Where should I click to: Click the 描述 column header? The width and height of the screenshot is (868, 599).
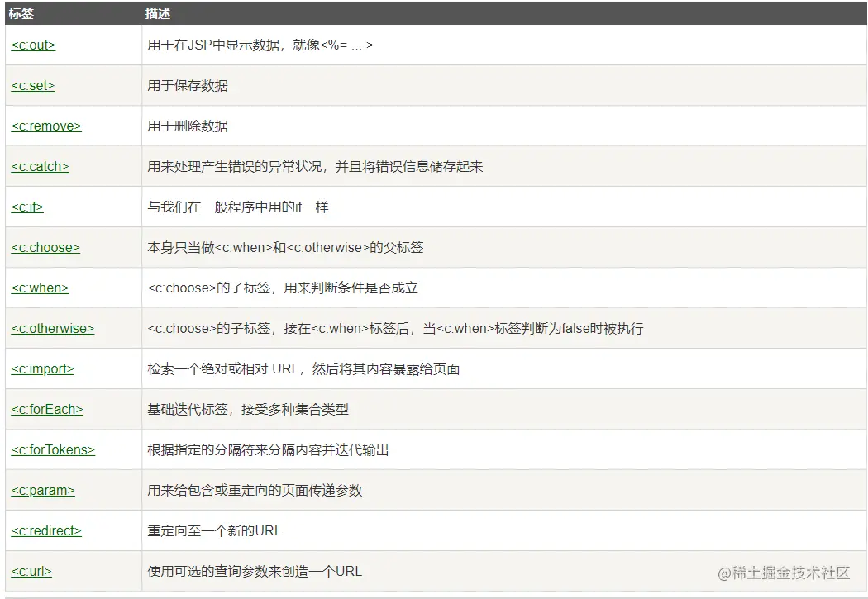click(158, 14)
